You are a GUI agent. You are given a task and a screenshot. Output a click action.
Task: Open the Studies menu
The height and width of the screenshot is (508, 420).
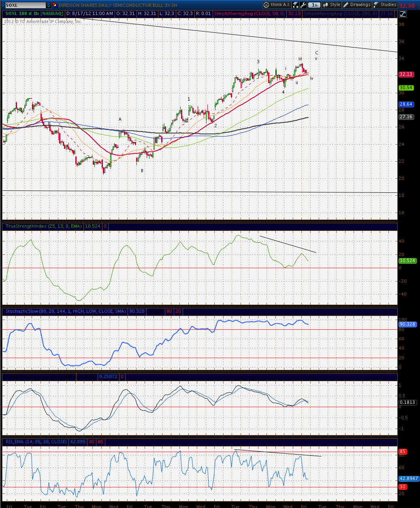385,5
